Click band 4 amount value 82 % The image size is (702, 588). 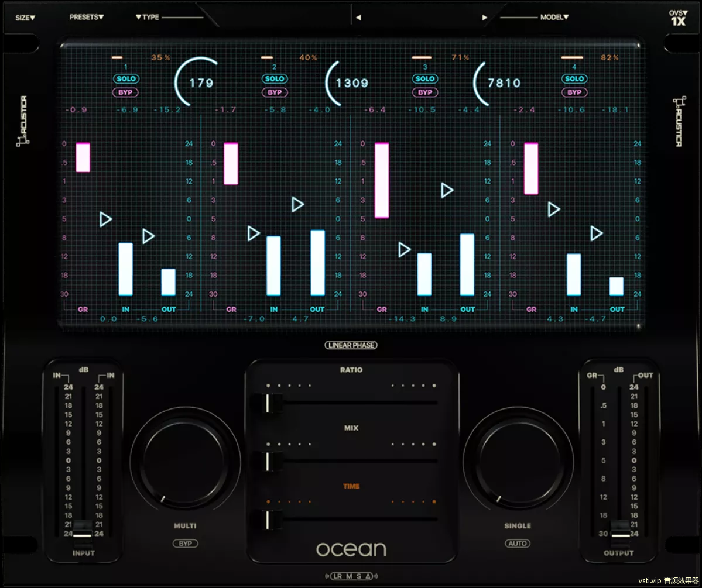[609, 57]
